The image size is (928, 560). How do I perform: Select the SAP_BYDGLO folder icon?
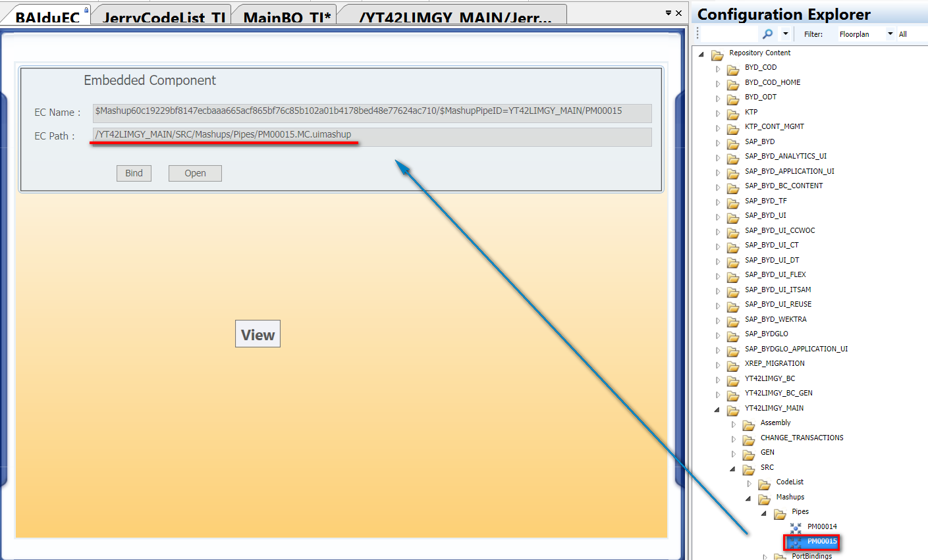tap(733, 336)
